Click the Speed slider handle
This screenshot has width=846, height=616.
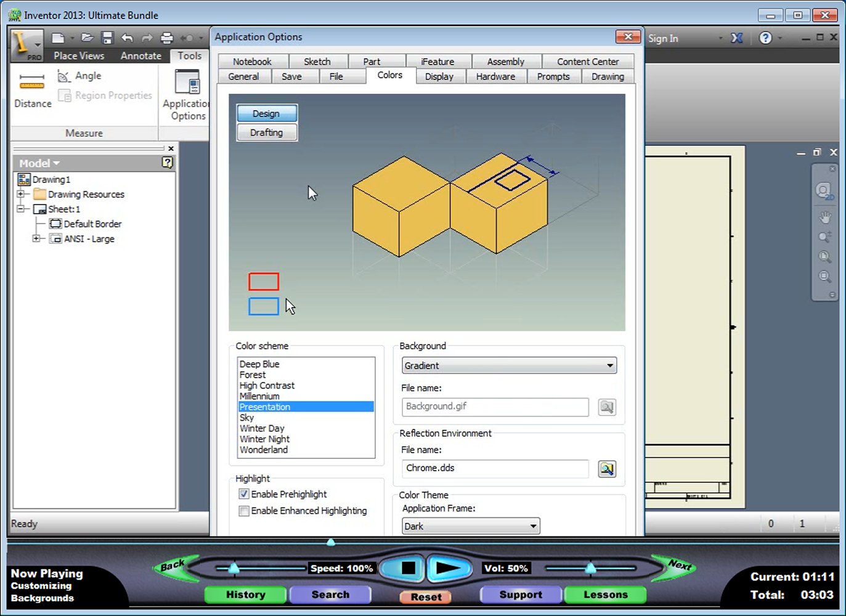point(234,567)
